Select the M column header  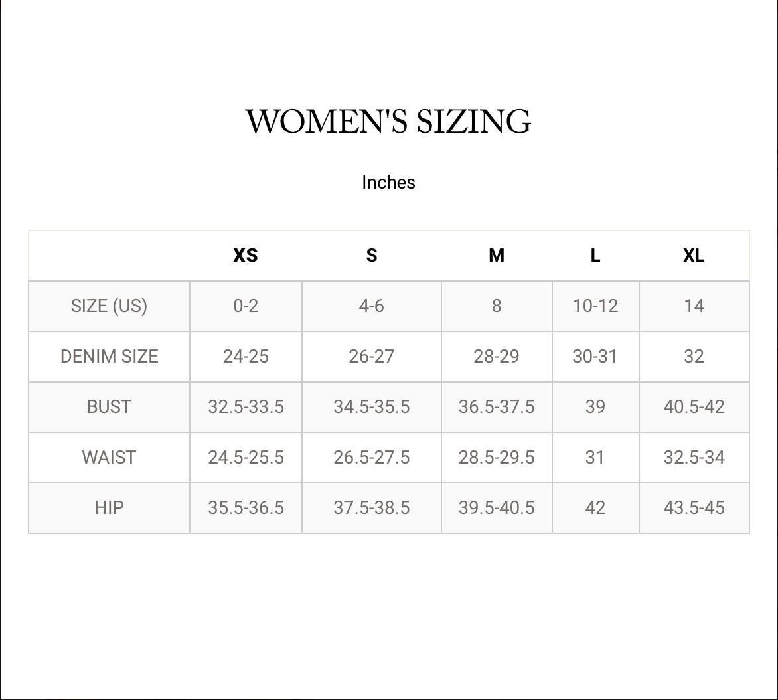(497, 256)
